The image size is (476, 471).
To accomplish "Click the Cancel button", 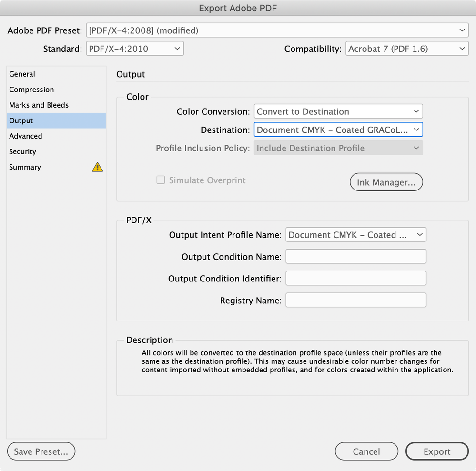I will coord(366,451).
